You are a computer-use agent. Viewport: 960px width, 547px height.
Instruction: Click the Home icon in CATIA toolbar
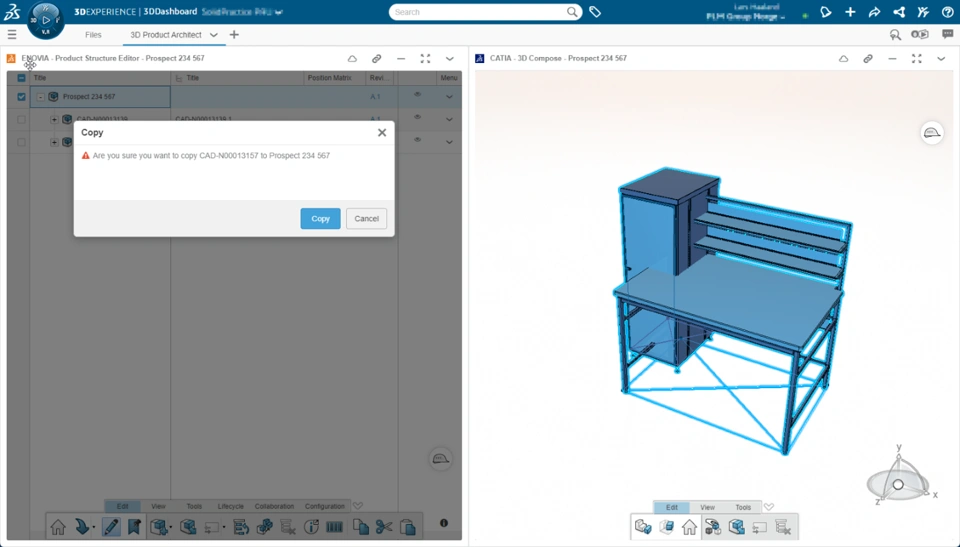pyautogui.click(x=689, y=527)
